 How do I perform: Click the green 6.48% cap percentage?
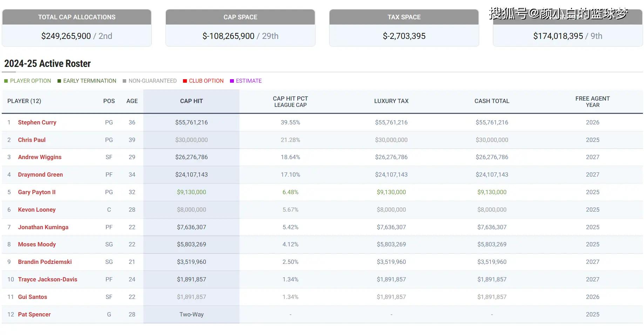[x=290, y=192]
